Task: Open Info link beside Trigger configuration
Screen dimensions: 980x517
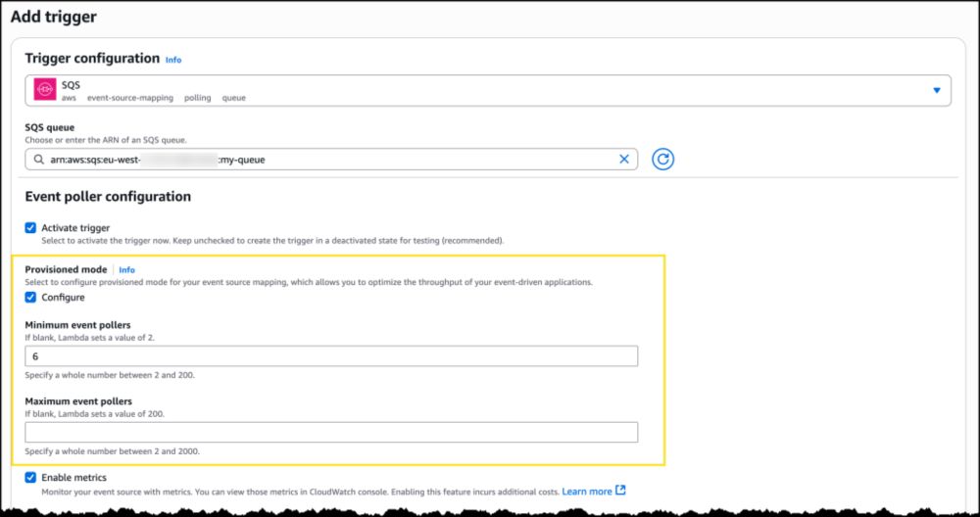Action: click(x=173, y=60)
